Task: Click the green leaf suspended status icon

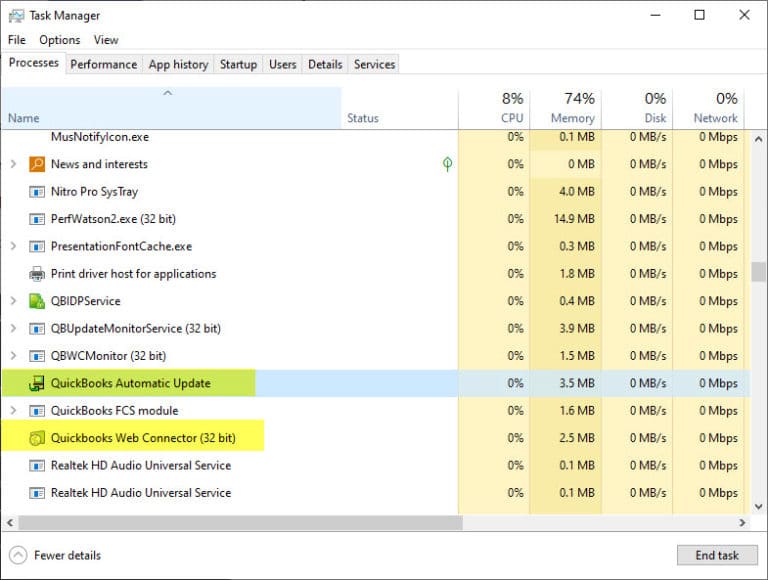Action: click(447, 164)
